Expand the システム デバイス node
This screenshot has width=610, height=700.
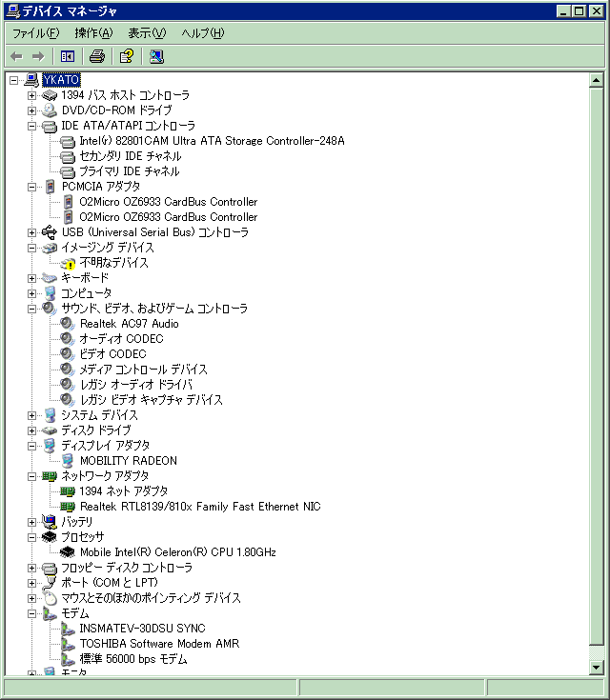click(x=31, y=415)
